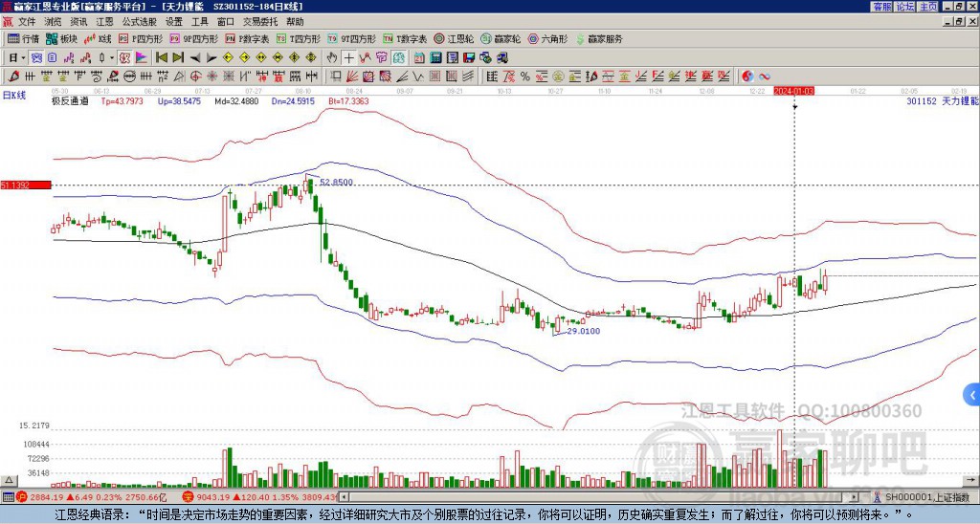Viewport: 980px width, 524px height.
Task: Move chart right with black right arrow
Action: tap(212, 57)
